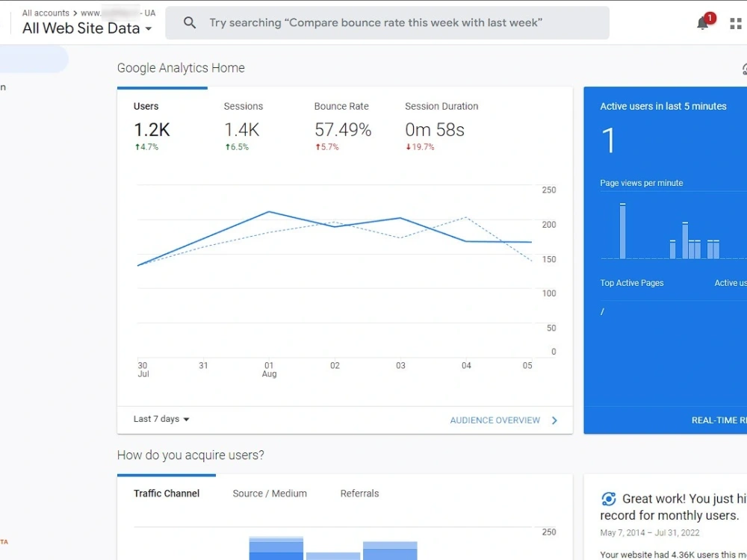View notifications by clicking the bell icon
The image size is (747, 560).
click(x=701, y=23)
